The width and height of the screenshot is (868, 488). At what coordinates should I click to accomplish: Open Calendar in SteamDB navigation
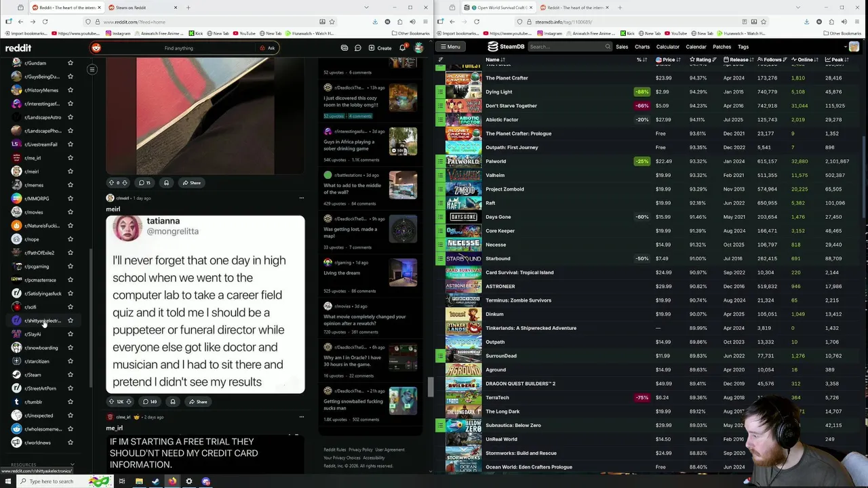[696, 47]
